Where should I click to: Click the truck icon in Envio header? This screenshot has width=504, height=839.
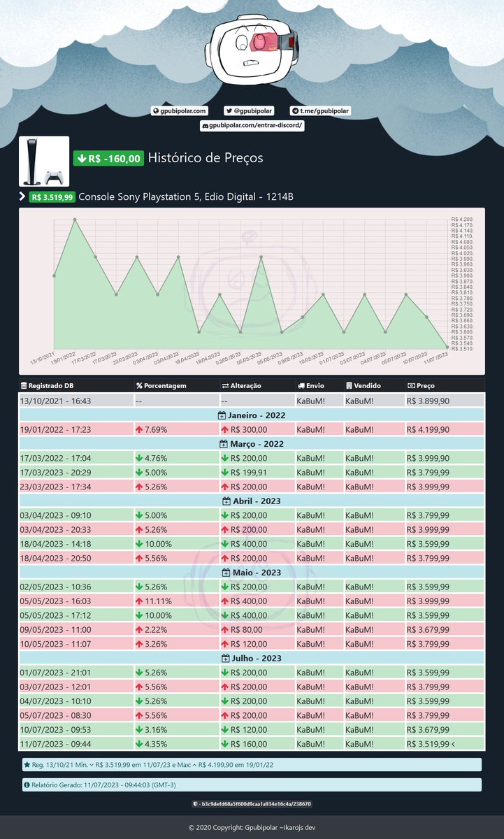coord(301,385)
